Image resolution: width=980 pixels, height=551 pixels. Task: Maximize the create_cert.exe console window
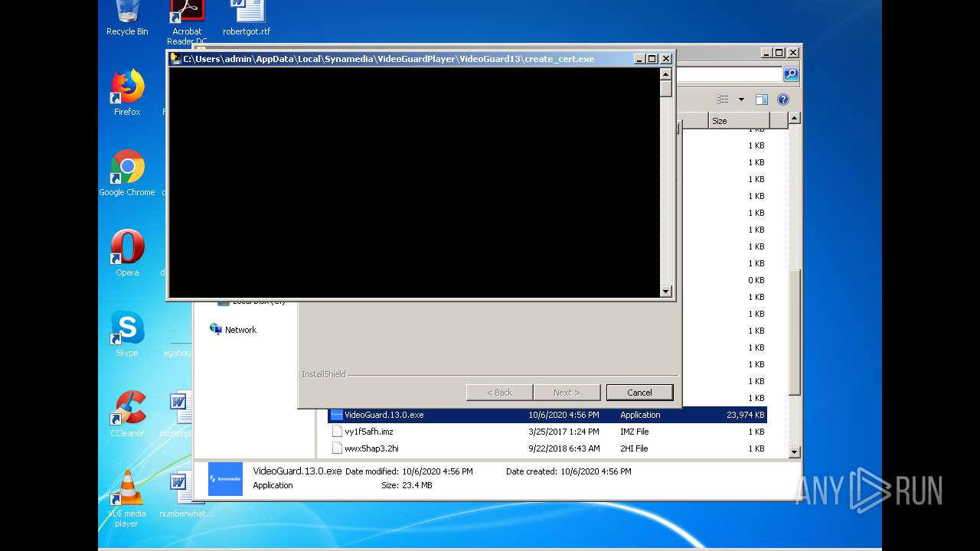pos(652,58)
